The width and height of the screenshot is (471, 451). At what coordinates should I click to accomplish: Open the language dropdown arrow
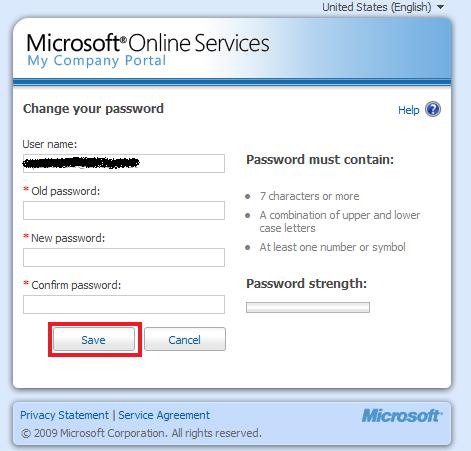[x=441, y=7]
